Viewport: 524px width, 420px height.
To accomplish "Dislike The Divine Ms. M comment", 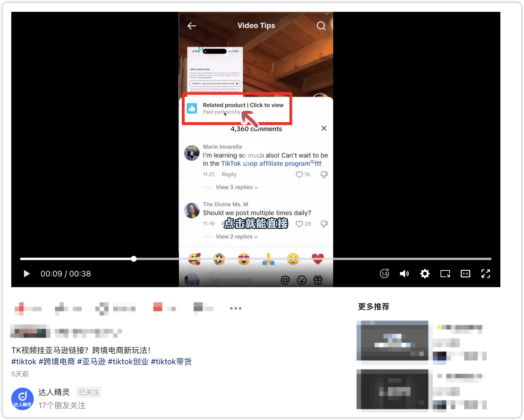I will click(x=324, y=224).
